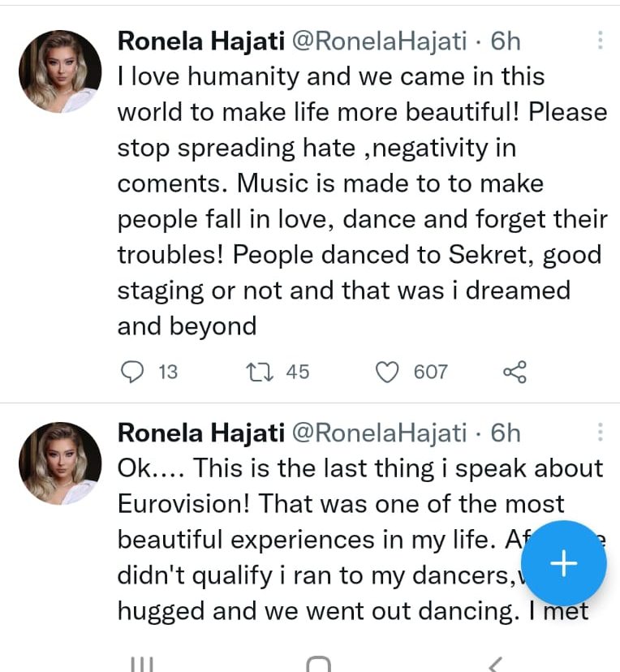Open more options on the first tweet

point(600,41)
